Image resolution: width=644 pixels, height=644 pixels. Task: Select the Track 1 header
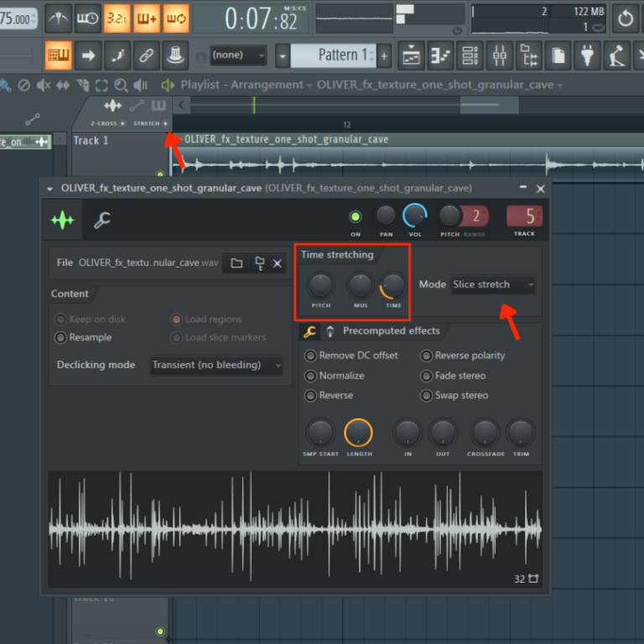click(119, 154)
